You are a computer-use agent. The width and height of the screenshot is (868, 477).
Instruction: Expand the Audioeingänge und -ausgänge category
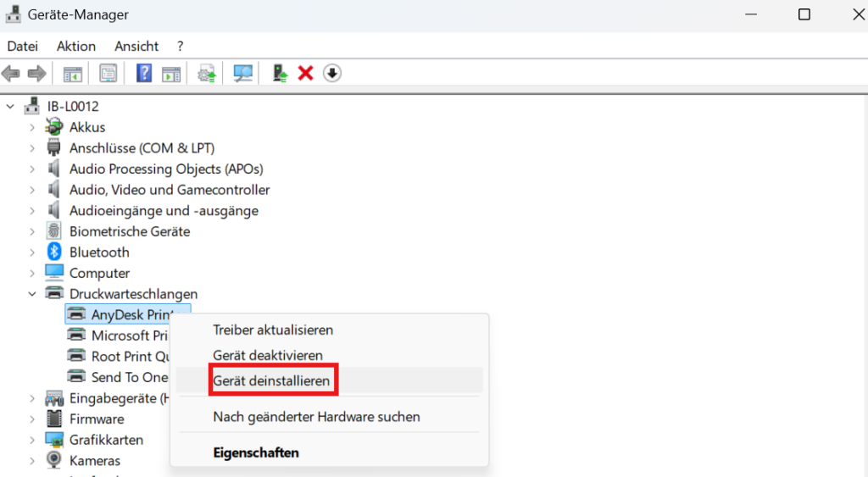pyautogui.click(x=32, y=211)
